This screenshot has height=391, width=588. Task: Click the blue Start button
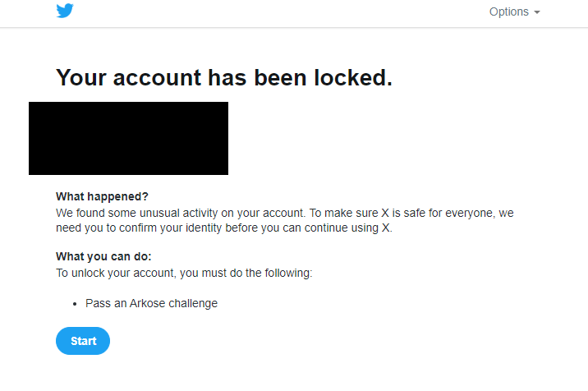(83, 341)
